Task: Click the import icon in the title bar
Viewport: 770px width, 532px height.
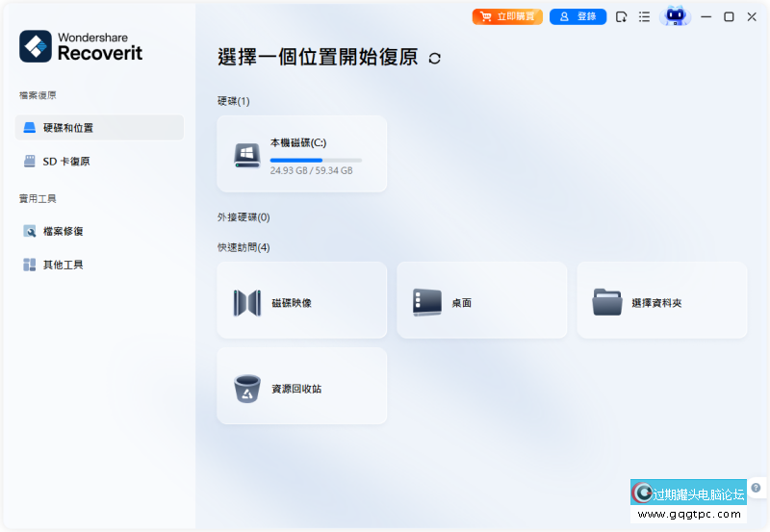Action: pyautogui.click(x=622, y=16)
